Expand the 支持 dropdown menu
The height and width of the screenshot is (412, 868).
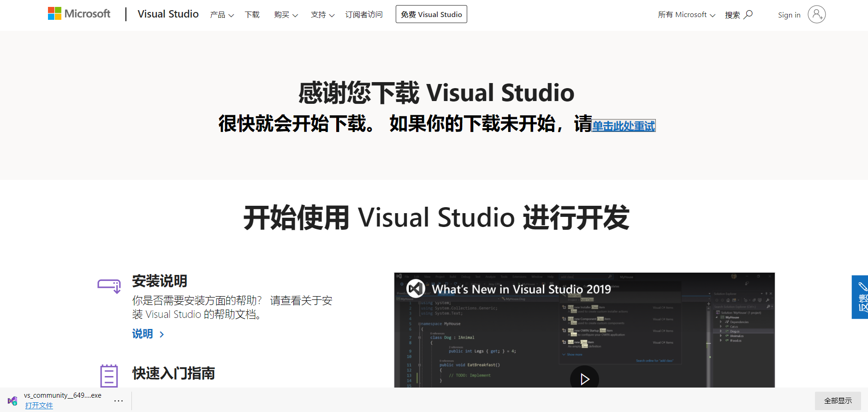tap(322, 15)
